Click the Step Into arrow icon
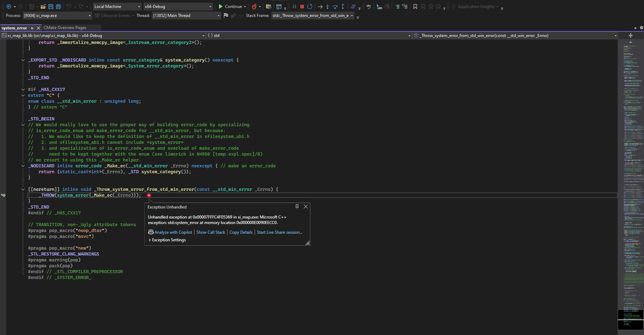This screenshot has height=335, width=644. click(327, 7)
